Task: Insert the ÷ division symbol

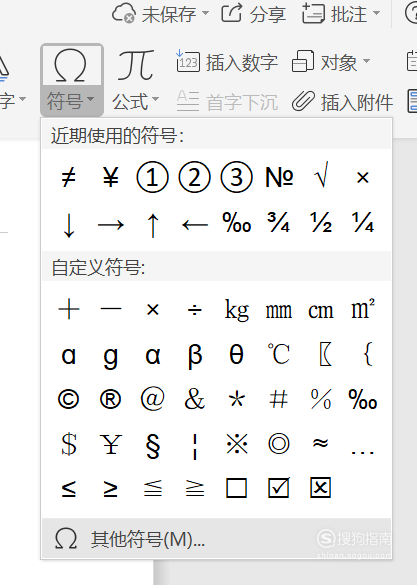Action: pyautogui.click(x=195, y=310)
